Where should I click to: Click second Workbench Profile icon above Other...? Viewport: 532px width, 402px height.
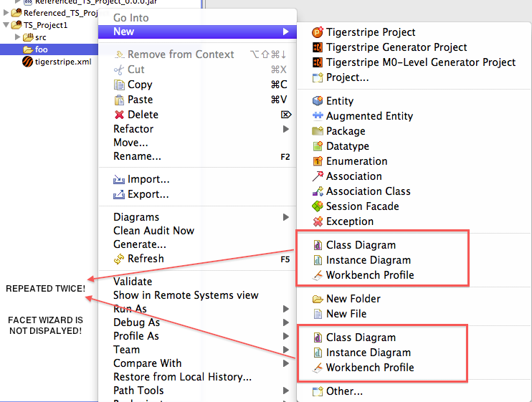pyautogui.click(x=318, y=368)
